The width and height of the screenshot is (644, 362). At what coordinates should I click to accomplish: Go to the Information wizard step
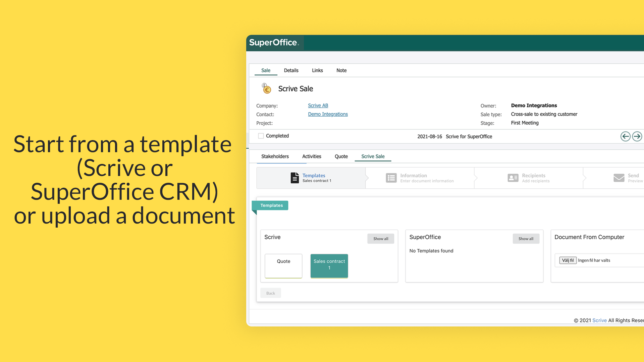click(420, 178)
